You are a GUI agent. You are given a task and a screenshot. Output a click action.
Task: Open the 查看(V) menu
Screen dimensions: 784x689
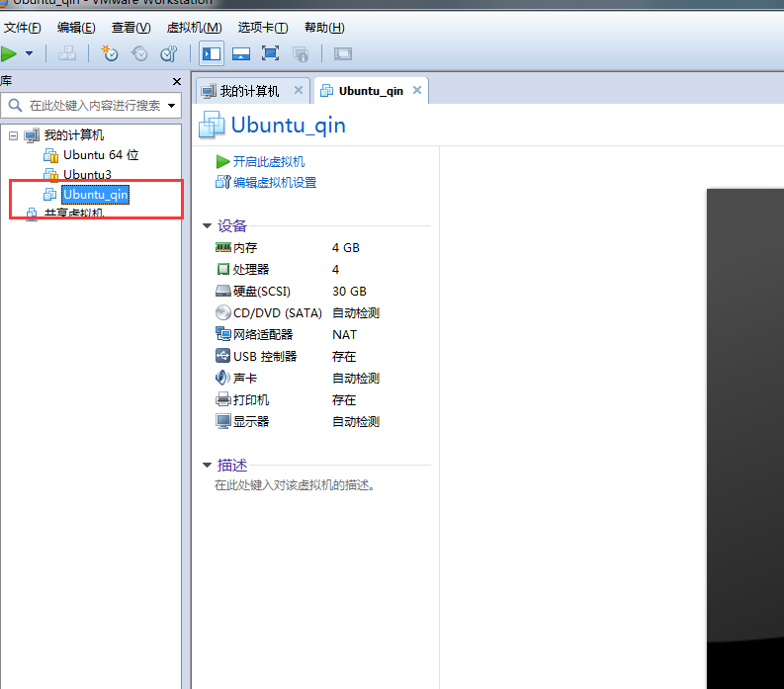tap(131, 28)
